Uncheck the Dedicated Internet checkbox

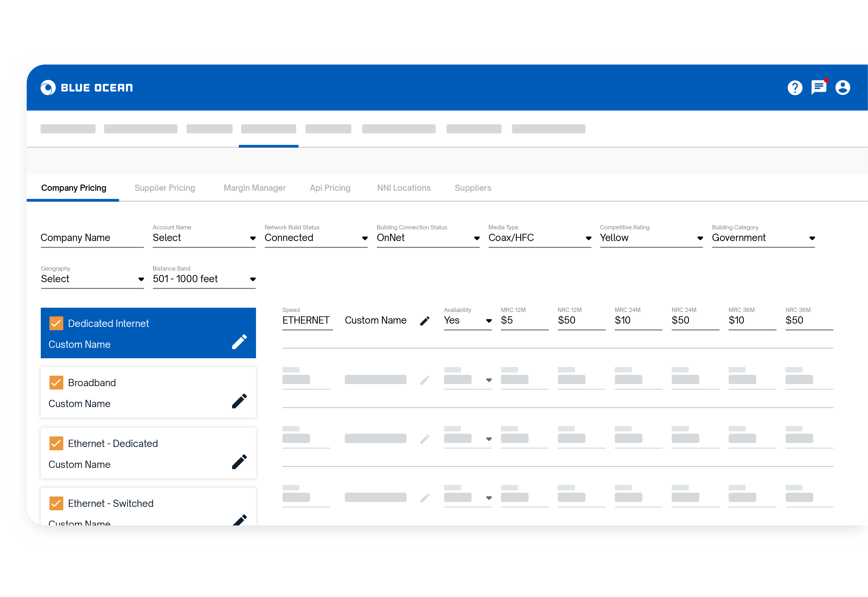[x=56, y=324]
